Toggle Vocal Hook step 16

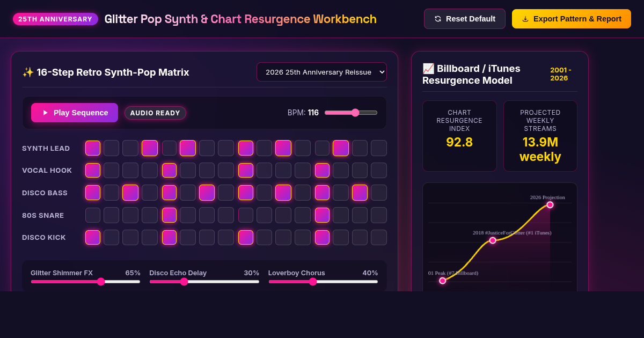[379, 171]
